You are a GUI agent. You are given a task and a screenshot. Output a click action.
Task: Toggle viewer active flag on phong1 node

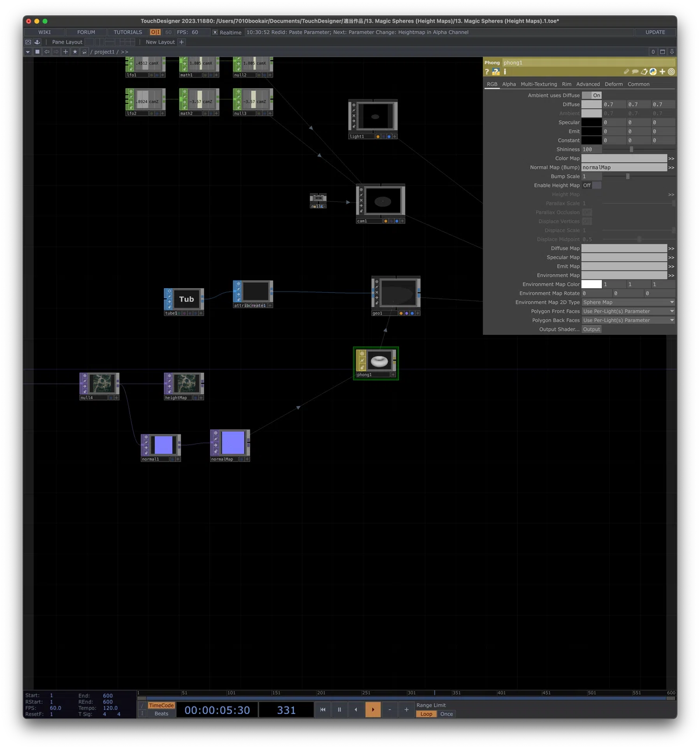[x=393, y=375]
